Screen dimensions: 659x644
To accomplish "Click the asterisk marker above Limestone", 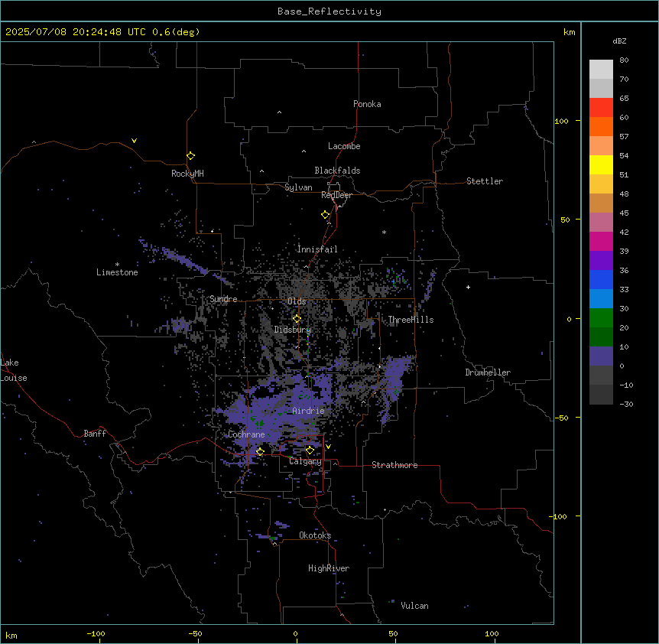I will [117, 265].
